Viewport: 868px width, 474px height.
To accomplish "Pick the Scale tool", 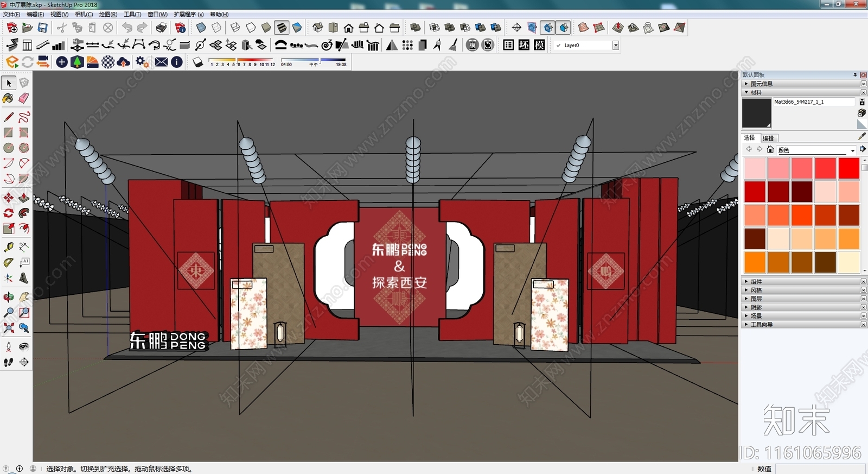I will pos(9,228).
